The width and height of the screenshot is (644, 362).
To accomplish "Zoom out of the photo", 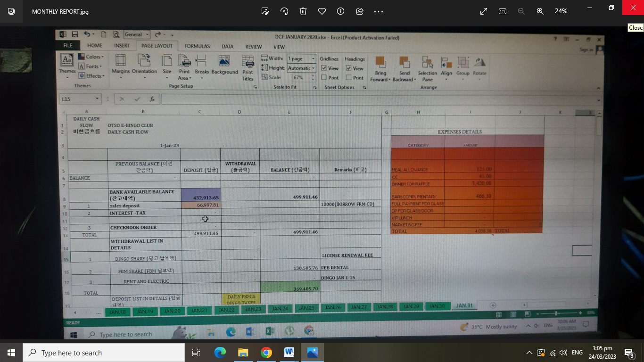I will click(521, 11).
